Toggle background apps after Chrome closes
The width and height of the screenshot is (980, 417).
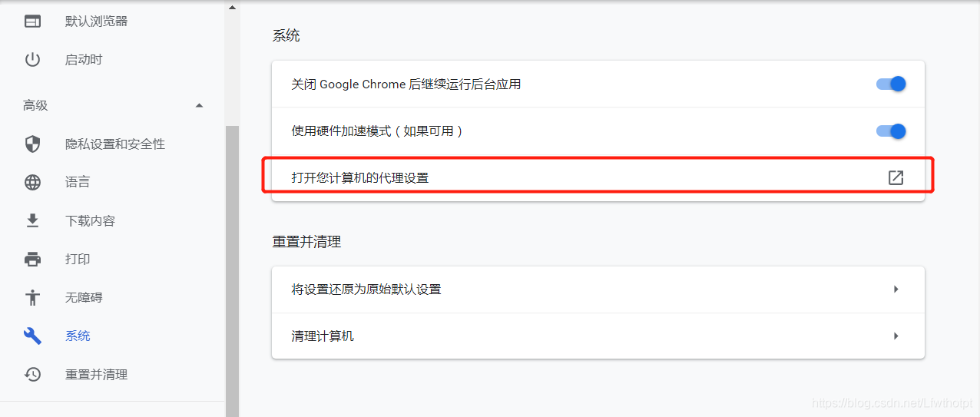click(x=891, y=84)
